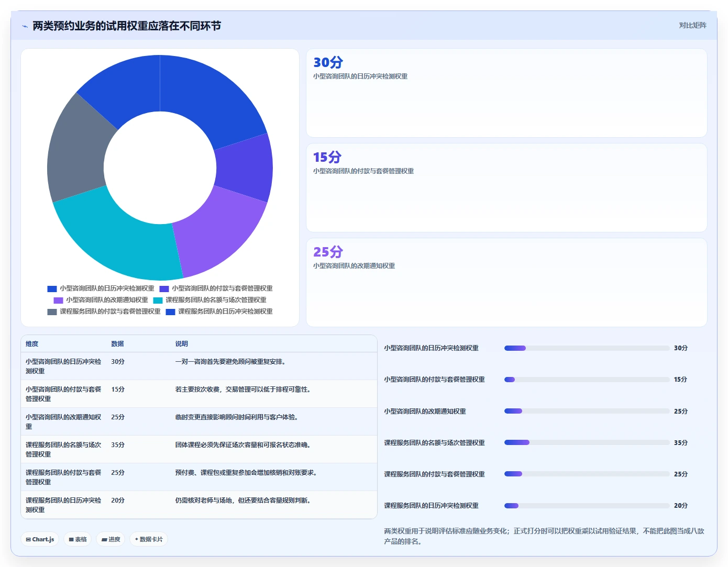This screenshot has height=567, width=728.
Task: Click the title 两类预约业务的试用权重应落在不同环节
Action: coord(127,26)
